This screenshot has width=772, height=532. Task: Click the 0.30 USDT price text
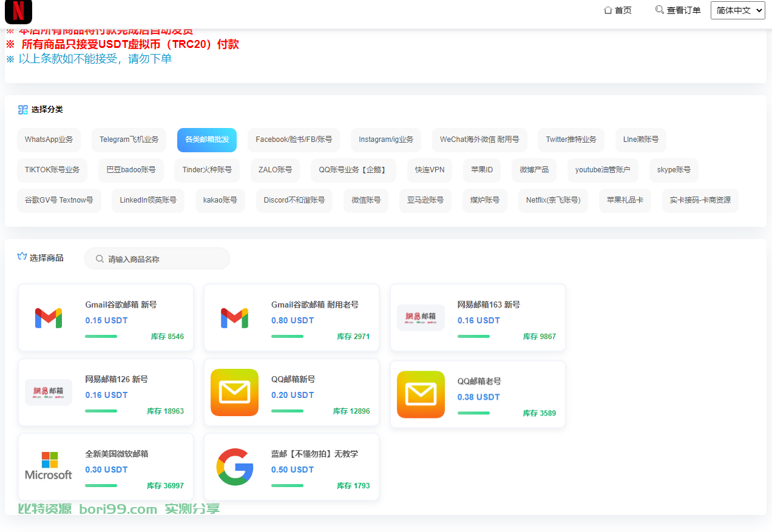[x=106, y=470]
